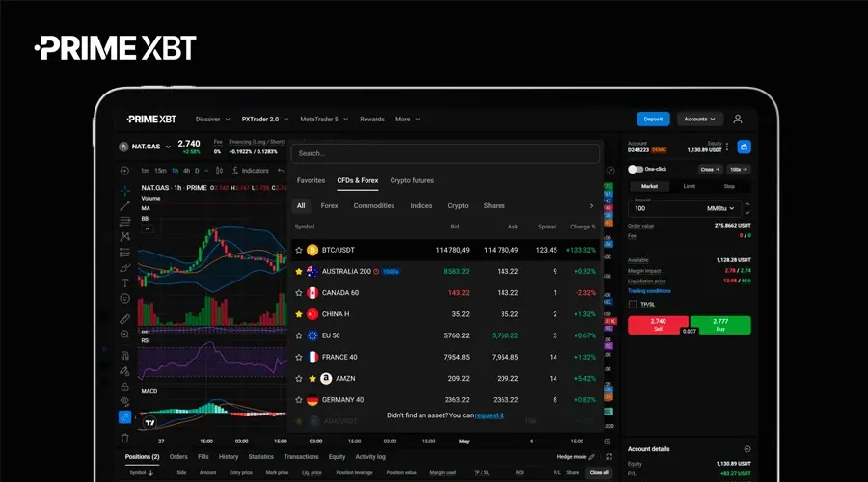
Task: Select the Text annotation tool
Action: tap(125, 282)
